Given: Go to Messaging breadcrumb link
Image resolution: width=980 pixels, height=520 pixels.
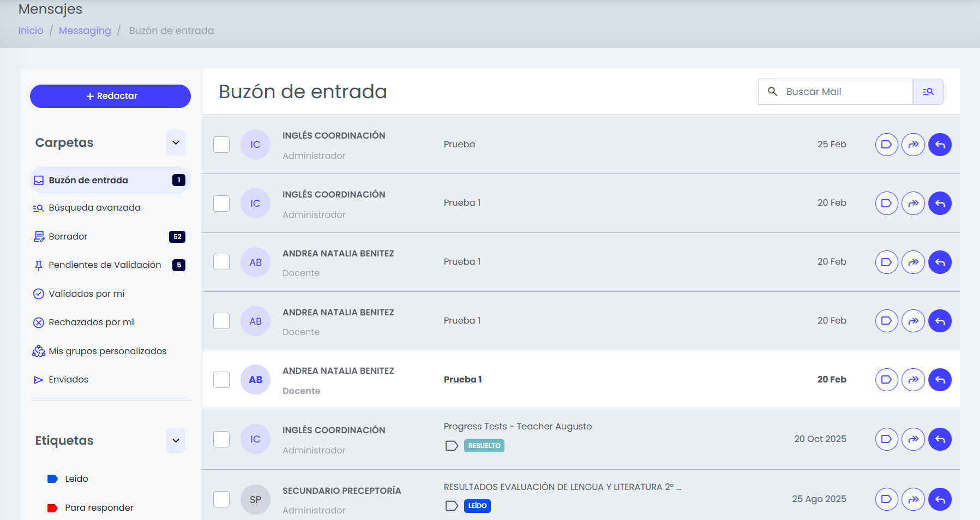Looking at the screenshot, I should [85, 31].
